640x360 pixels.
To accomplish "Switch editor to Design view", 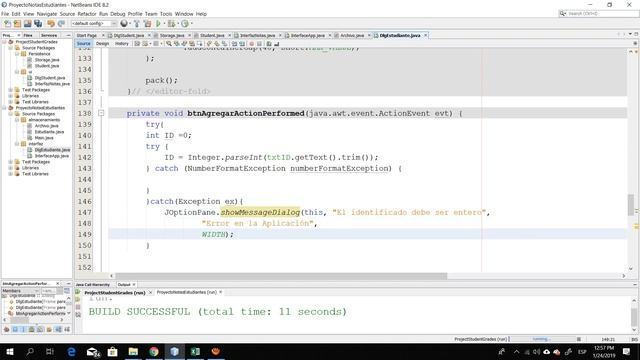I will (x=102, y=44).
